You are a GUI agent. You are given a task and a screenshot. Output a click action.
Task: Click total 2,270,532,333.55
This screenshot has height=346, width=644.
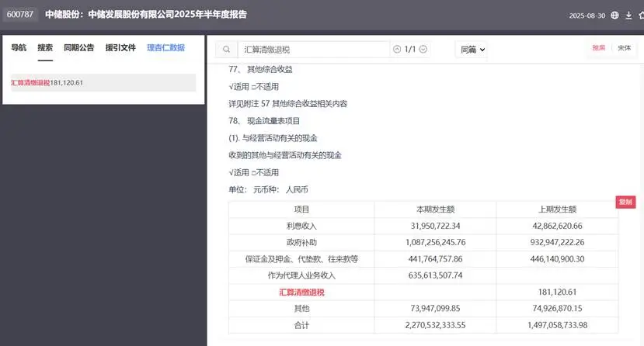point(435,325)
